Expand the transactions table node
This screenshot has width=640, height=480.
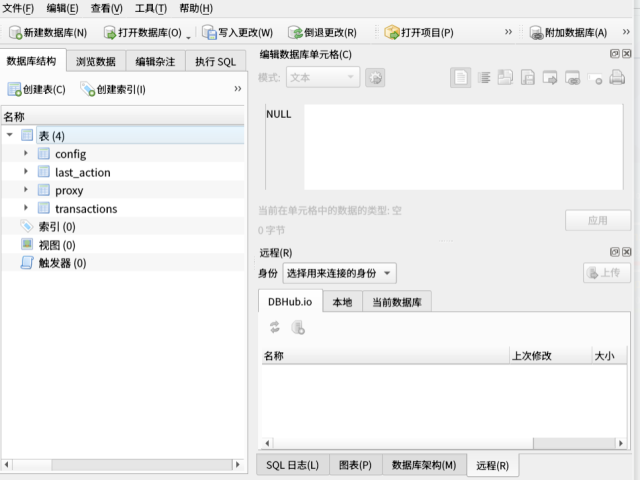click(x=26, y=209)
